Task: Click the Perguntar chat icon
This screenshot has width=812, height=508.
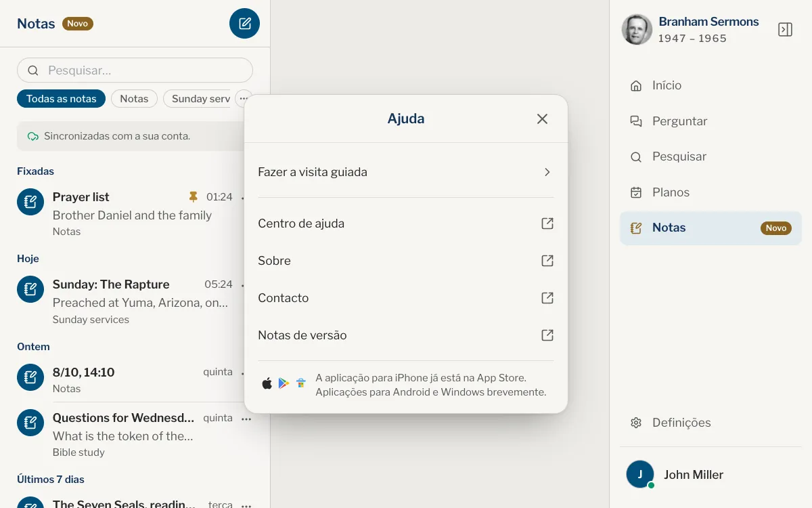Action: click(x=636, y=121)
